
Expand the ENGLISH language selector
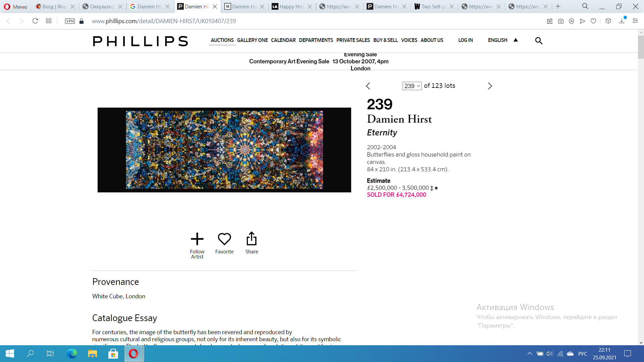coord(503,40)
